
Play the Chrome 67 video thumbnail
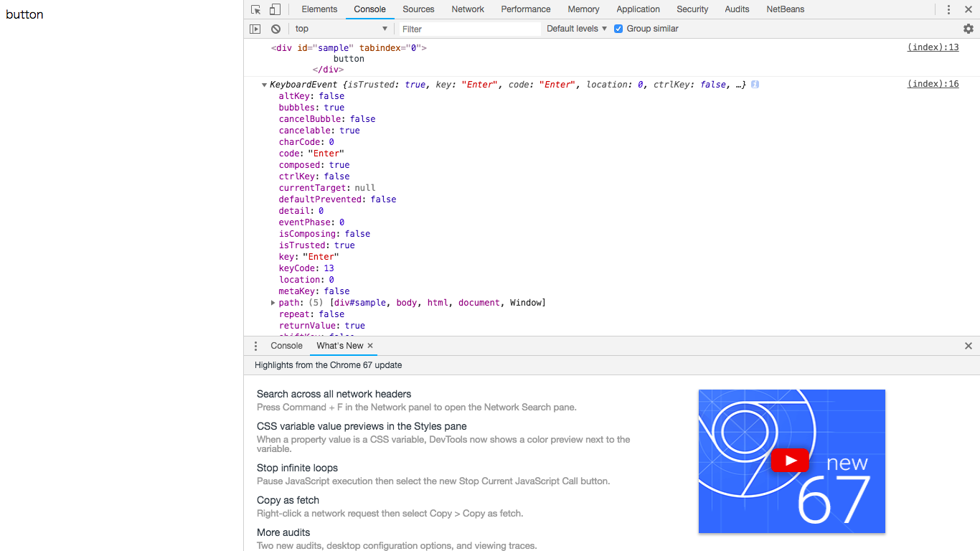[791, 461]
